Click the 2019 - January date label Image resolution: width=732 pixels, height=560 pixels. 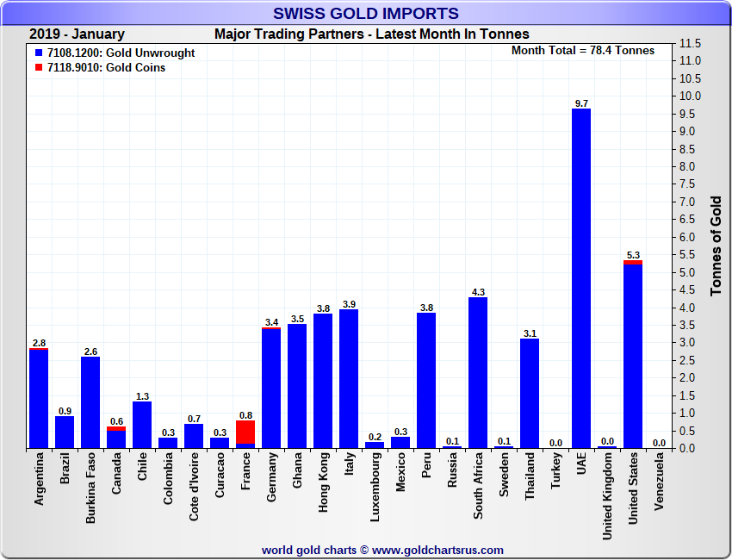(x=77, y=34)
